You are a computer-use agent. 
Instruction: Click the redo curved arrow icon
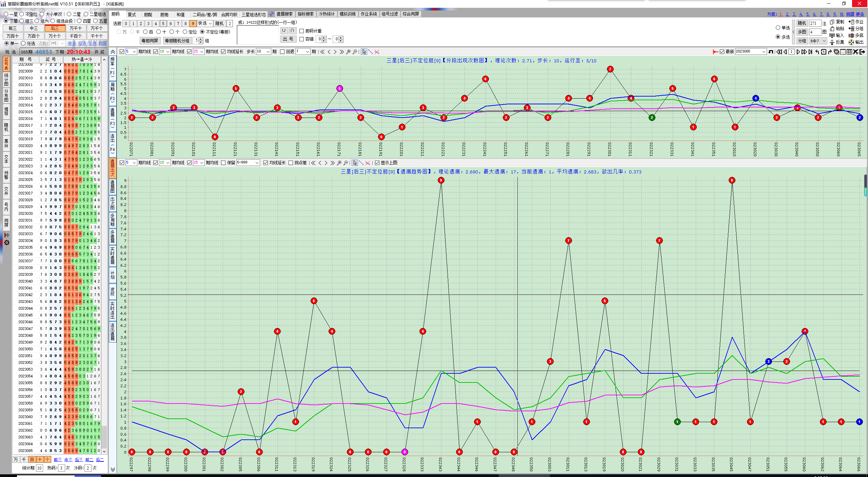830,51
